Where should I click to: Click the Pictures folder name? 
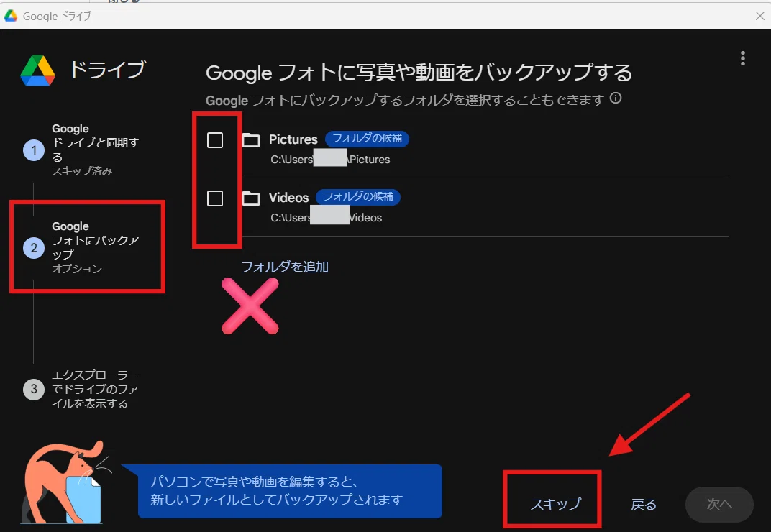tap(293, 139)
